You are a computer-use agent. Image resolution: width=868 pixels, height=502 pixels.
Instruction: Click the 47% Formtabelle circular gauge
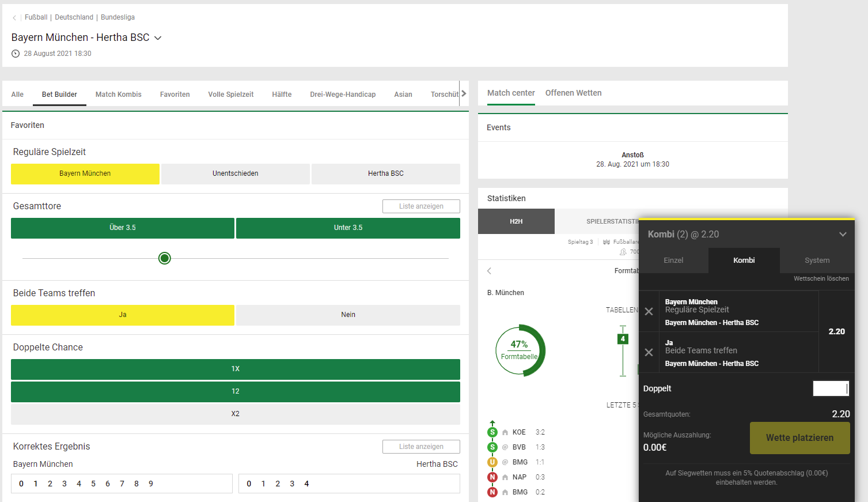click(520, 350)
